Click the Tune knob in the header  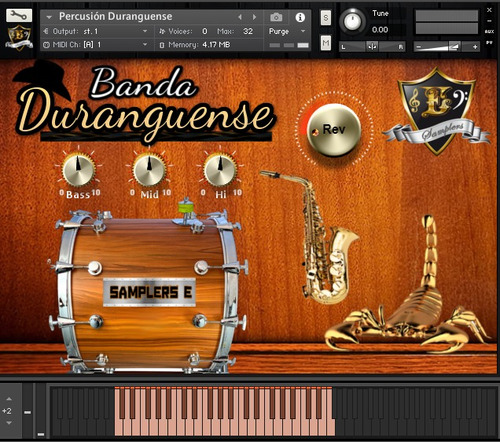coord(352,21)
